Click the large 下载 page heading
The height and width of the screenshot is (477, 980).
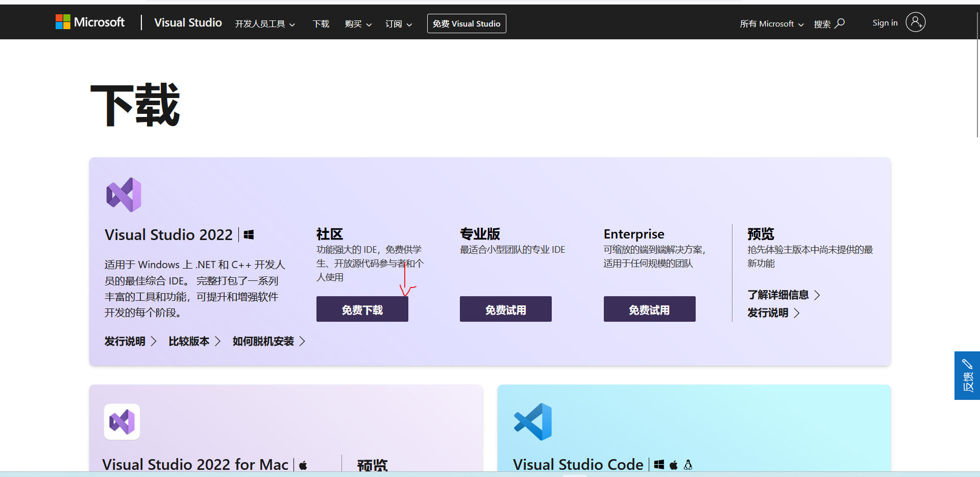coord(135,105)
